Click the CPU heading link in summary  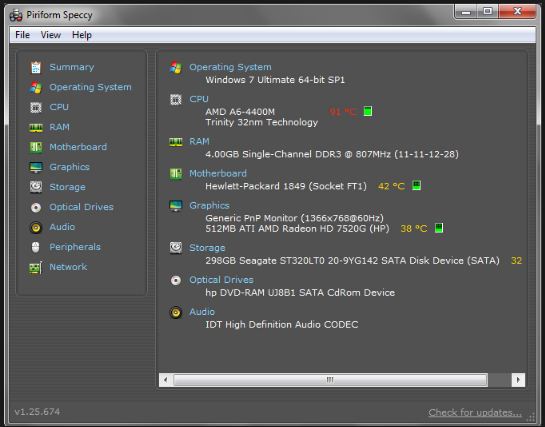[x=199, y=99]
